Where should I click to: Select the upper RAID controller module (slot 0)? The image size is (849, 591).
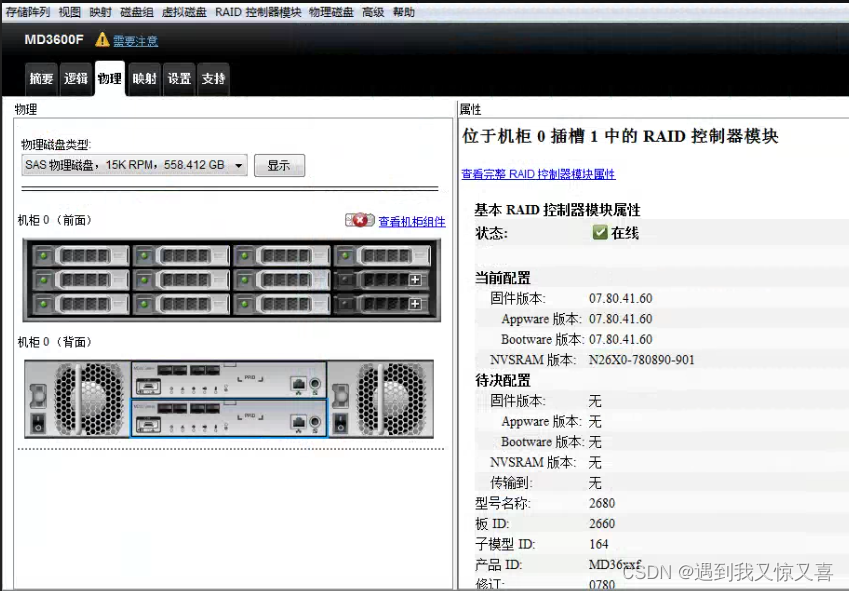[228, 380]
